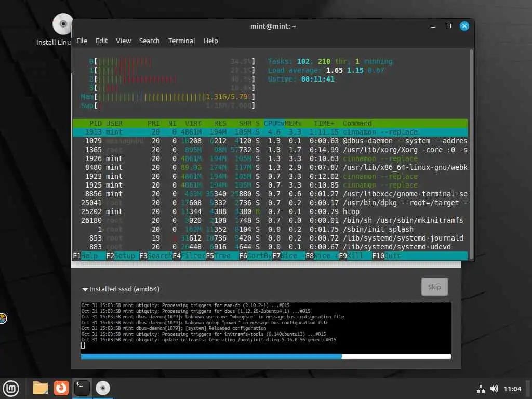The height and width of the screenshot is (399, 532).
Task: Open the volume tray icon
Action: [494, 389]
